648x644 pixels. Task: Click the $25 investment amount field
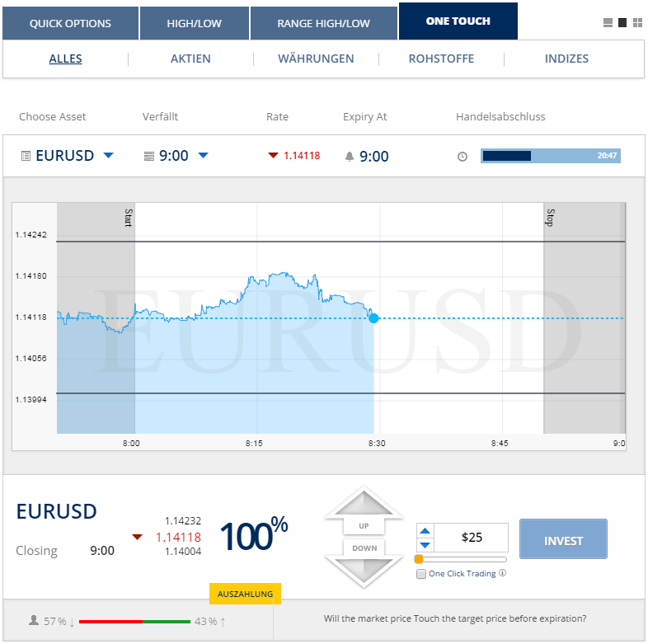click(x=472, y=538)
